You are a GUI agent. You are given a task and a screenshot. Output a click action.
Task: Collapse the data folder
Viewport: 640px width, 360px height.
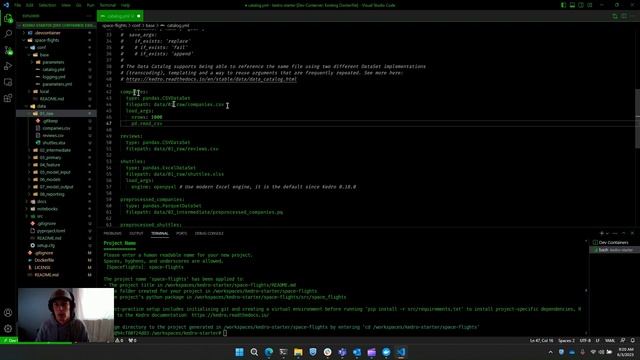point(41,106)
